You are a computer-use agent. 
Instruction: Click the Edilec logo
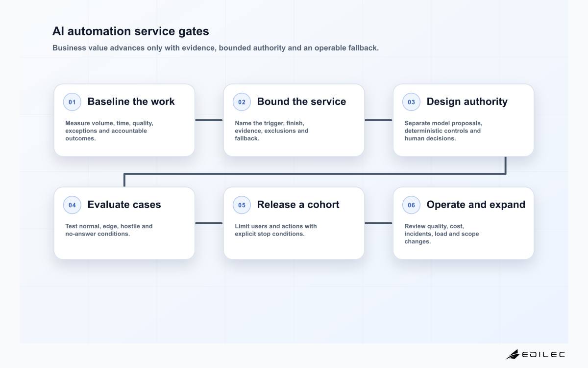click(535, 354)
